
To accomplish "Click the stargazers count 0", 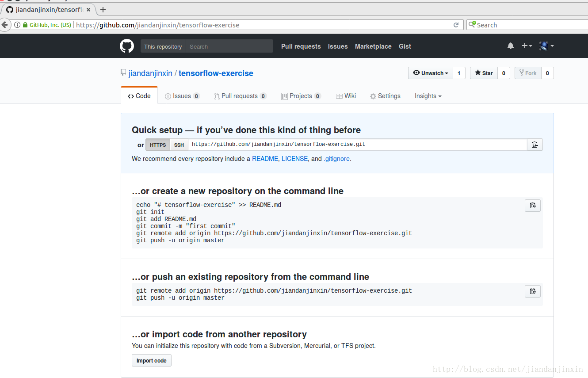I will pyautogui.click(x=504, y=73).
